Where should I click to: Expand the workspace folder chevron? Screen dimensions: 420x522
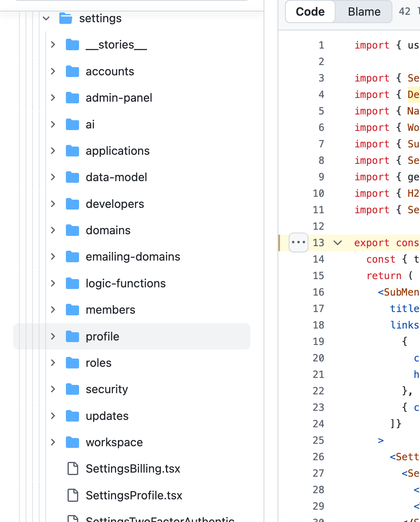coord(53,442)
